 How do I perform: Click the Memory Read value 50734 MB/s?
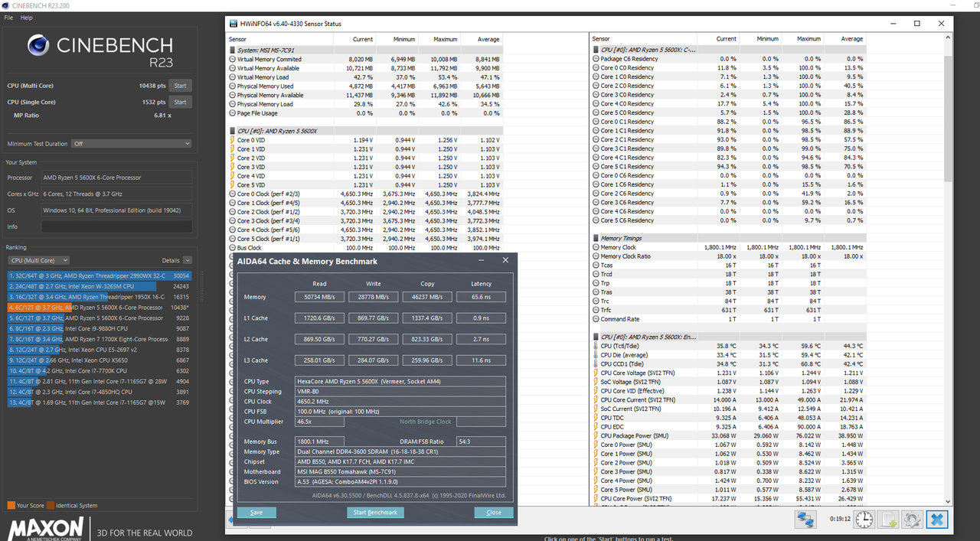(x=319, y=297)
